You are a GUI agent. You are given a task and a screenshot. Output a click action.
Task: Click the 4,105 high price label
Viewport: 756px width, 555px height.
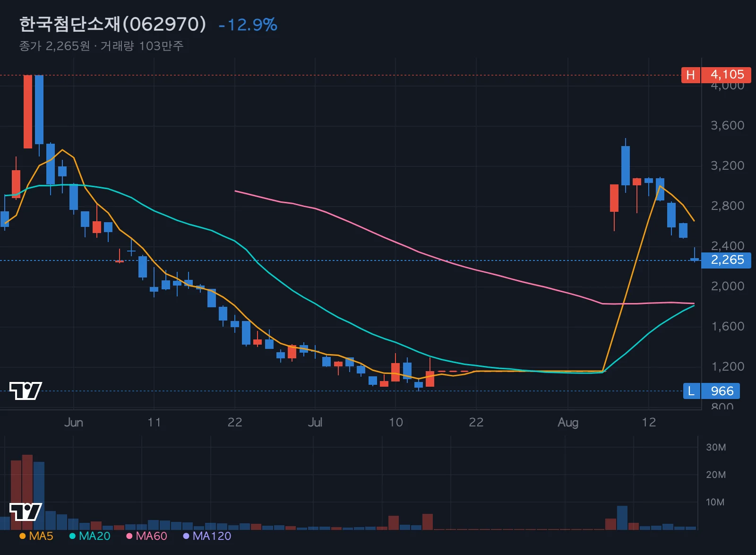pos(727,75)
